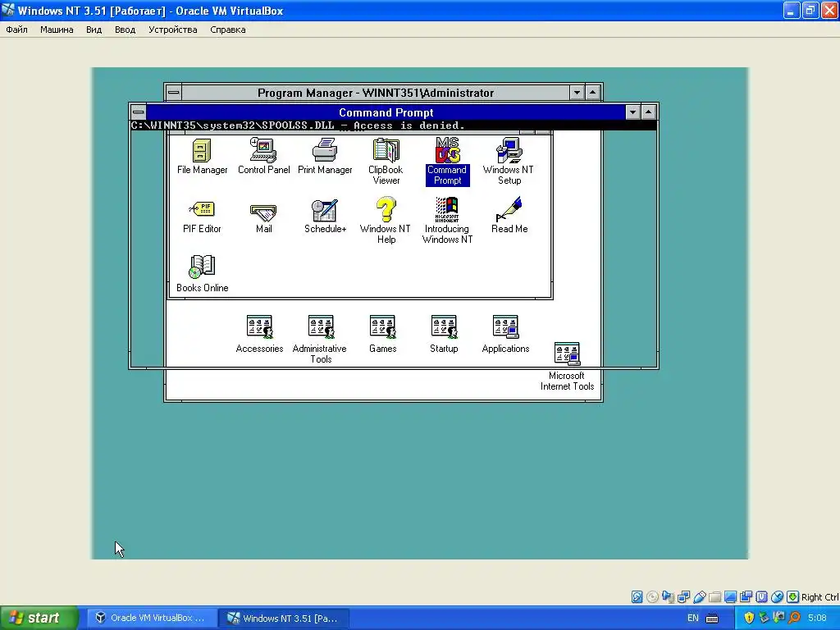Image resolution: width=840 pixels, height=630 pixels.
Task: Click the overlapping screens indicator in VirtualBox
Action: pyautogui.click(x=746, y=597)
